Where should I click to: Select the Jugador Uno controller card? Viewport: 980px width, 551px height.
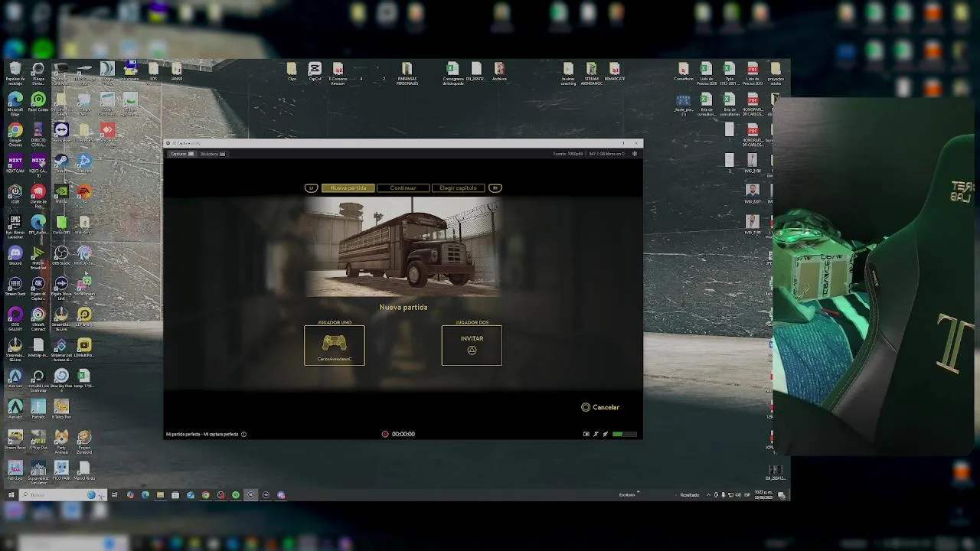coord(335,345)
